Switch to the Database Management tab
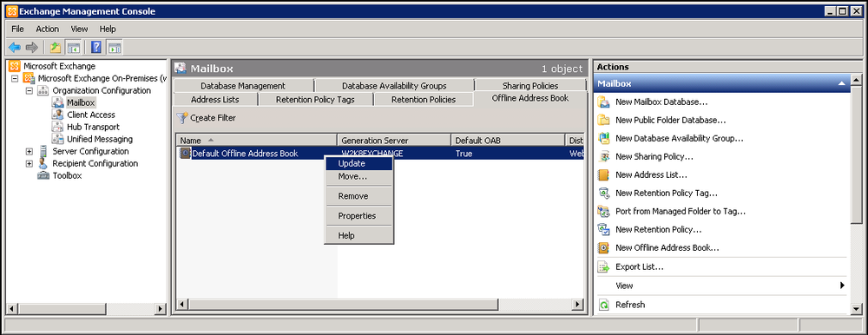 [x=243, y=86]
